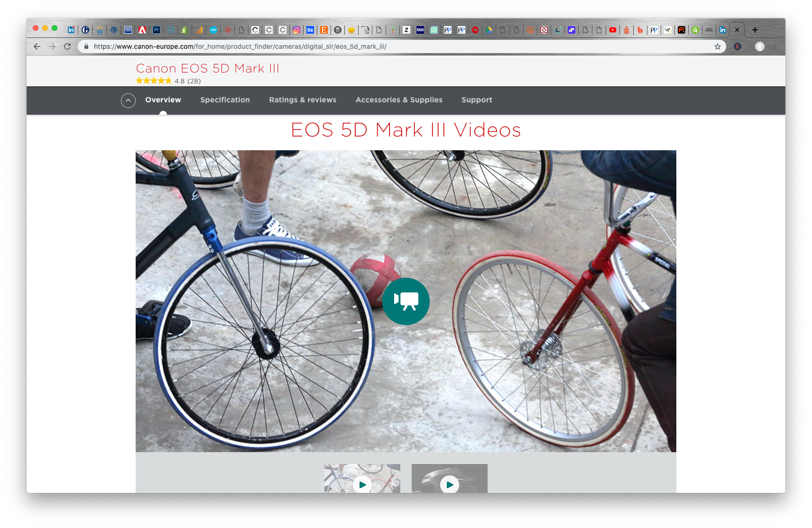Click the yellow star rating
The height and width of the screenshot is (528, 812).
click(x=154, y=81)
